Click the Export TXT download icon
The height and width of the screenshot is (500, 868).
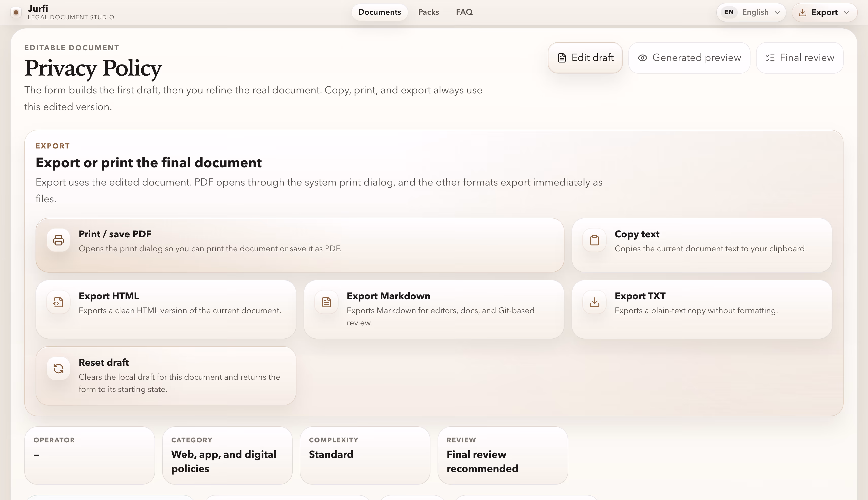(x=594, y=302)
